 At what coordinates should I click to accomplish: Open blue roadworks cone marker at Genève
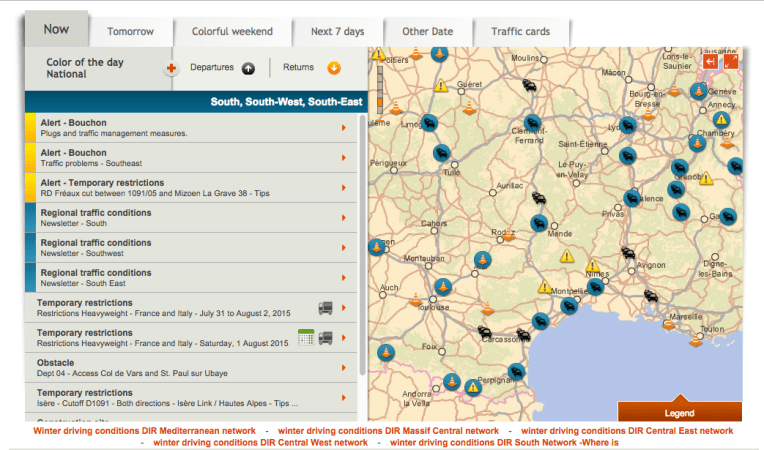coord(699,91)
